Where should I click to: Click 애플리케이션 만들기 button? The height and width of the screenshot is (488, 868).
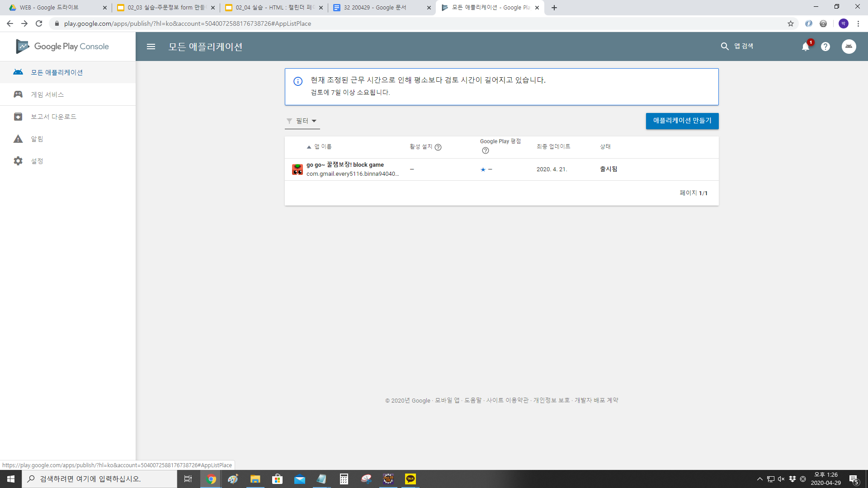tap(682, 121)
